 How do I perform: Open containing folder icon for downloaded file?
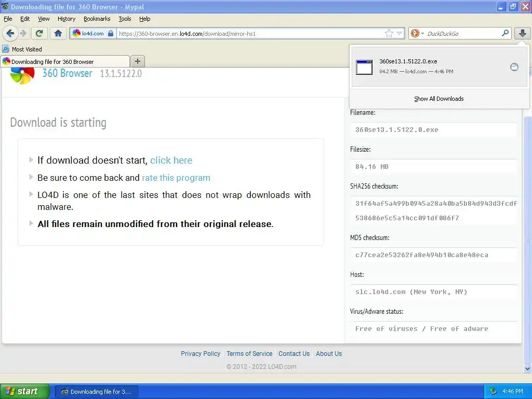(514, 67)
